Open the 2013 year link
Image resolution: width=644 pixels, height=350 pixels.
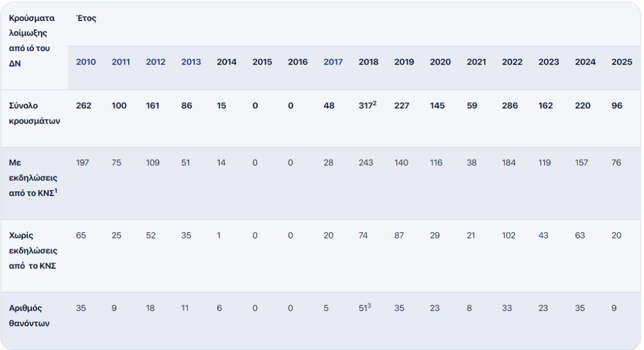[191, 62]
